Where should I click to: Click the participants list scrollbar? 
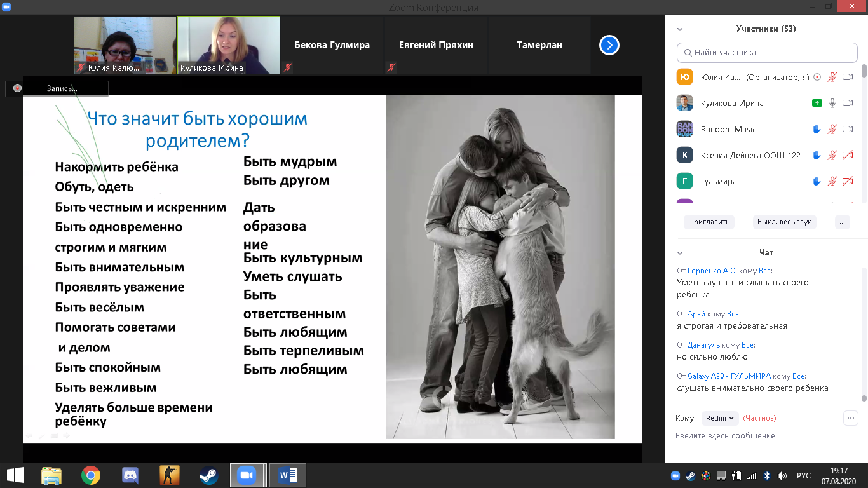(864, 127)
